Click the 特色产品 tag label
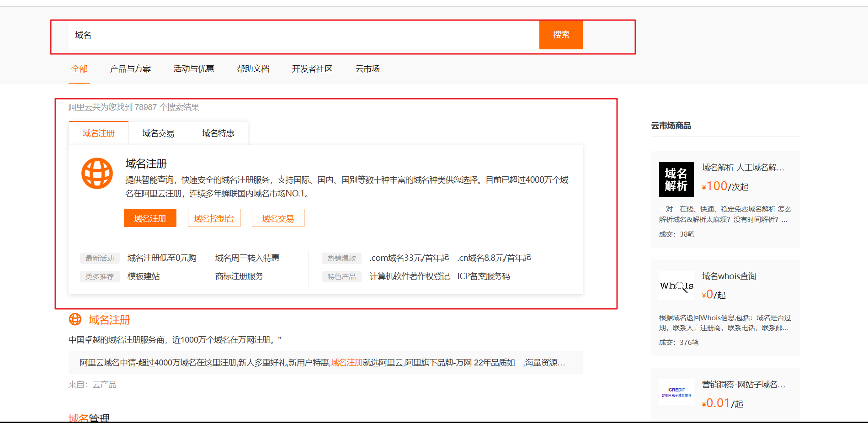The image size is (868, 423). (341, 277)
